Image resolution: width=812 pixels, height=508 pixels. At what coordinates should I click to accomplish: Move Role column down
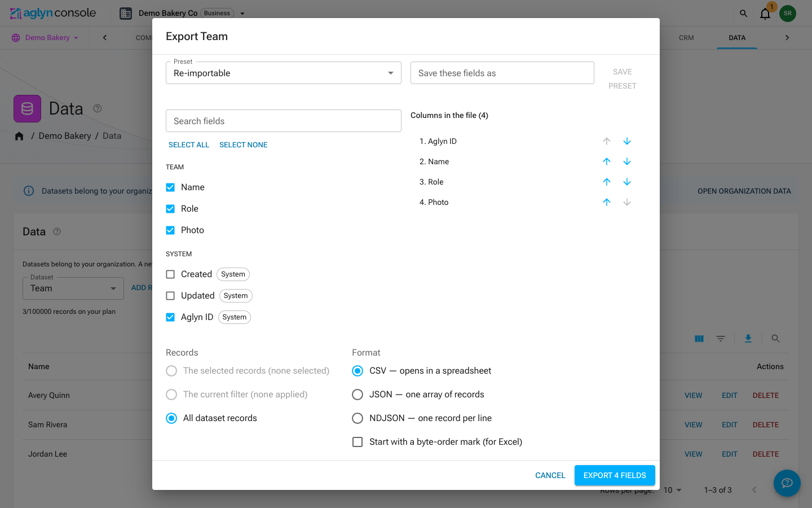pos(626,182)
